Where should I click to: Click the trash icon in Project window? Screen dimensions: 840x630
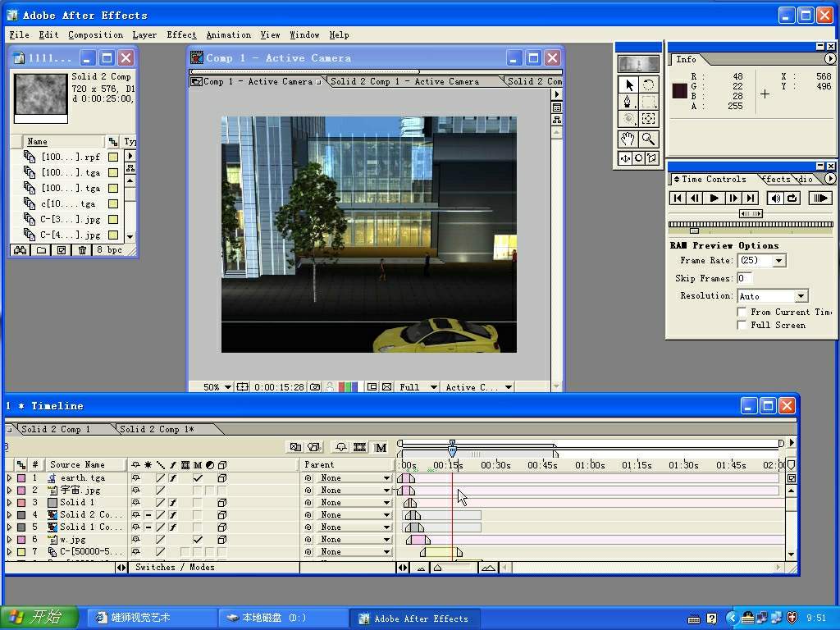coord(82,250)
